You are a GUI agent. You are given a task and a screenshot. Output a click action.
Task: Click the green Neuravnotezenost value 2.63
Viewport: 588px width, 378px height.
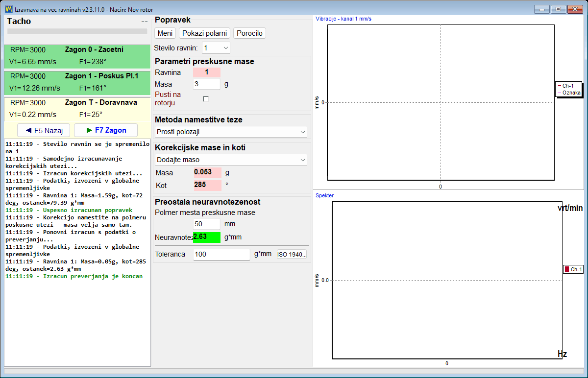coord(207,237)
